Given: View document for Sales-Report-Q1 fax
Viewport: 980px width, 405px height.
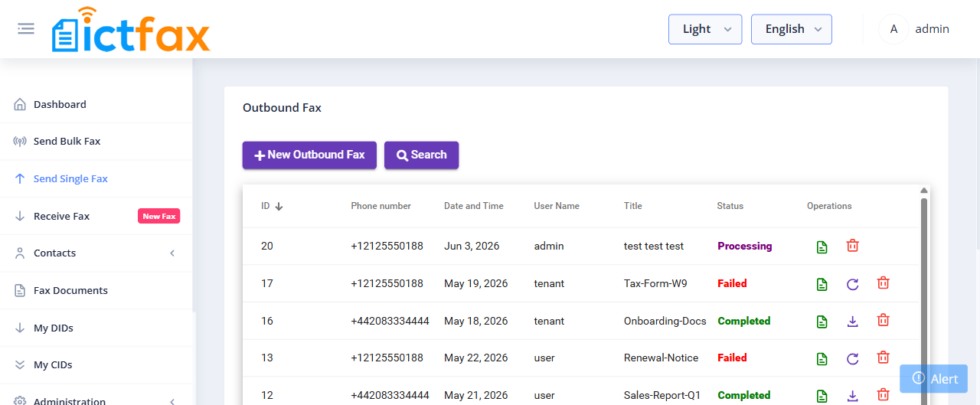Looking at the screenshot, I should [x=822, y=396].
